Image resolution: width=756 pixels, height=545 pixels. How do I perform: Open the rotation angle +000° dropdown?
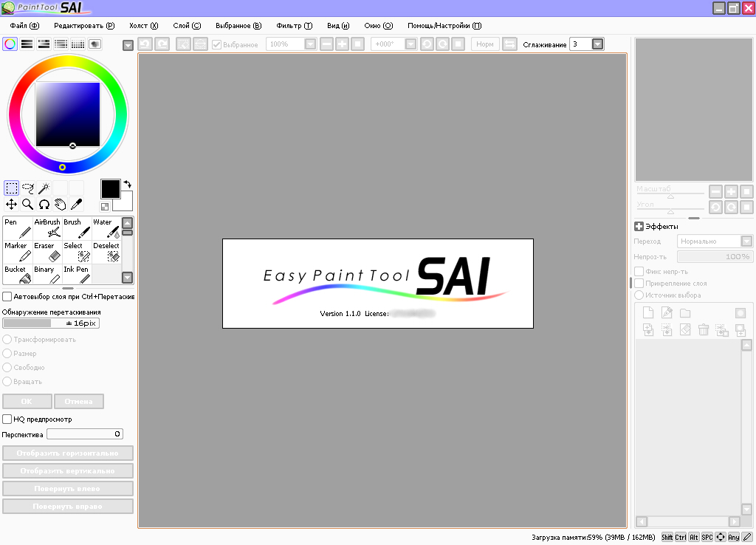410,44
